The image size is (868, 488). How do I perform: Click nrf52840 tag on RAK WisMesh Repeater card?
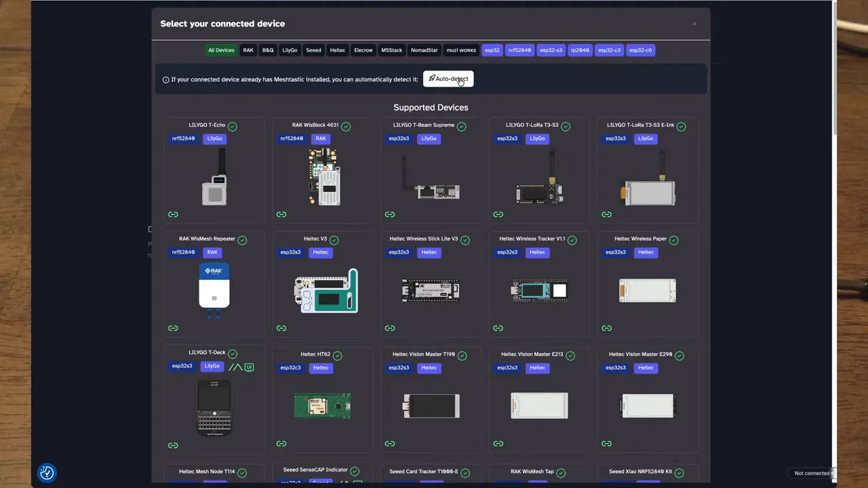183,252
